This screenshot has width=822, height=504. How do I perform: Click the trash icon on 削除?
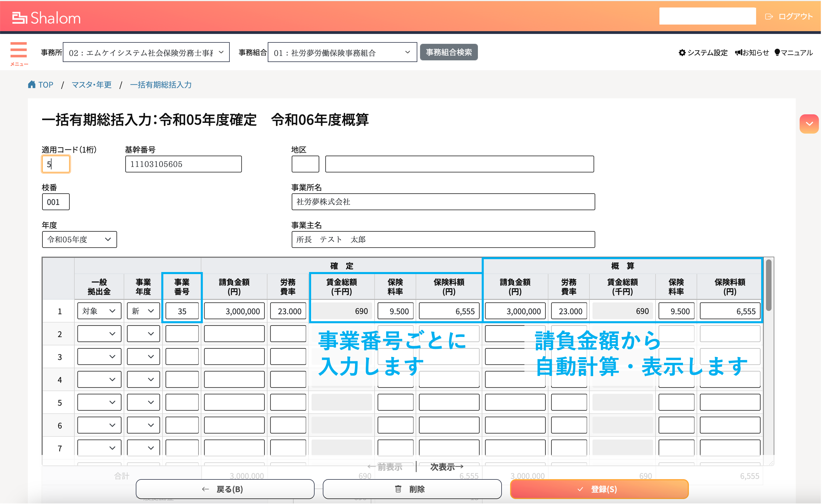pos(398,489)
